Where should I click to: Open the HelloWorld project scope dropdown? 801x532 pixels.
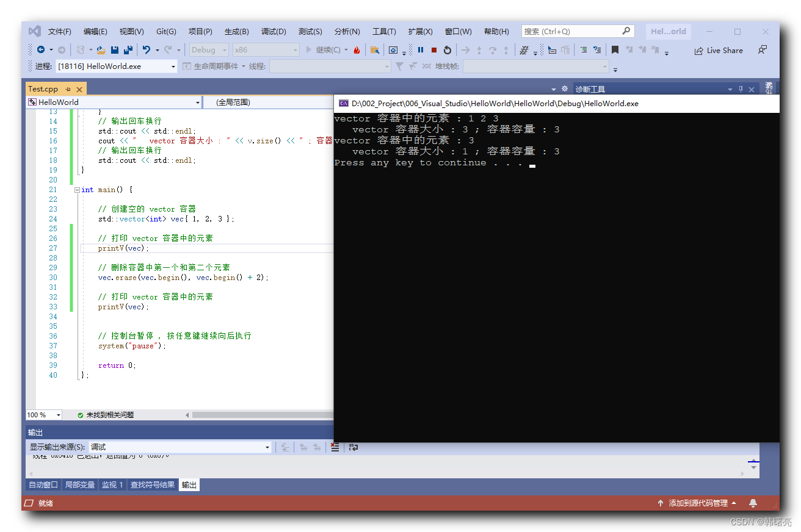click(114, 102)
